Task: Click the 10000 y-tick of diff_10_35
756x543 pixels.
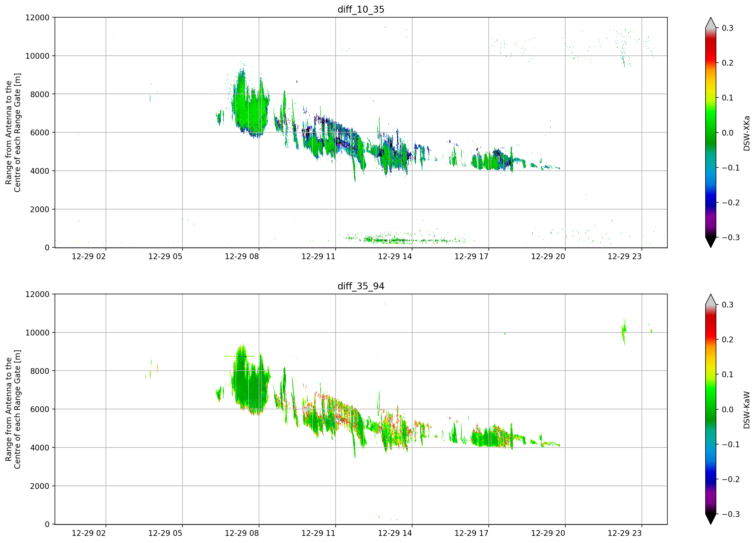Action: pyautogui.click(x=37, y=56)
